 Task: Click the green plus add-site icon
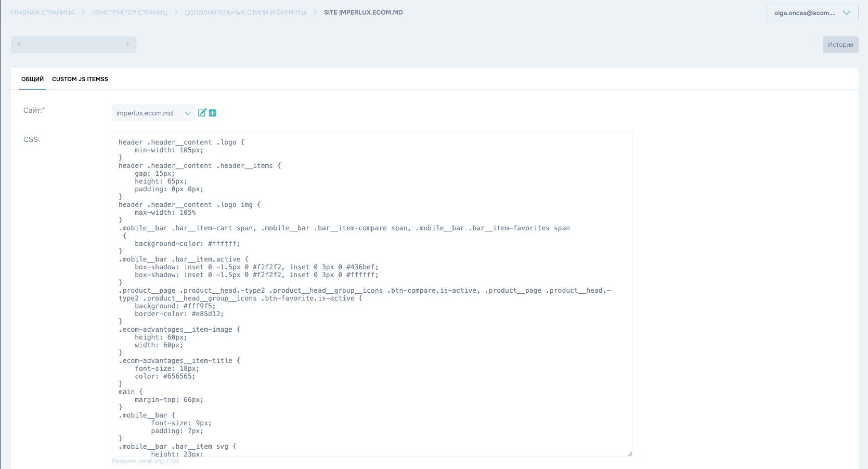213,113
